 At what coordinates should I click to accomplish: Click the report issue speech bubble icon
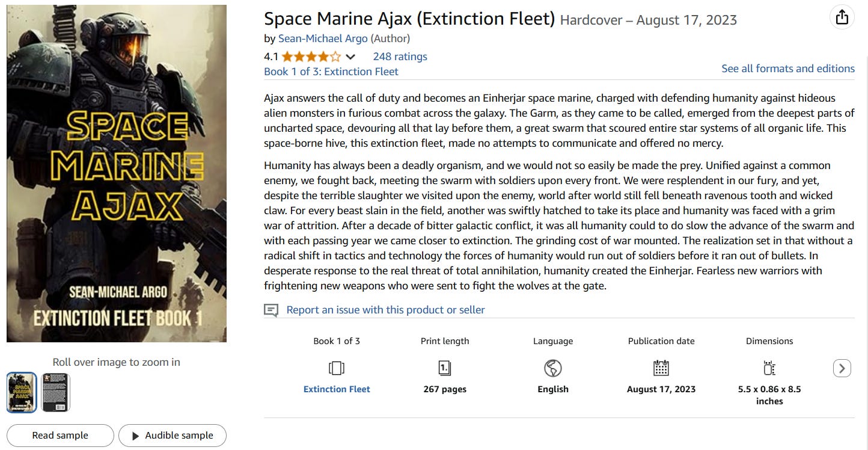pos(271,310)
